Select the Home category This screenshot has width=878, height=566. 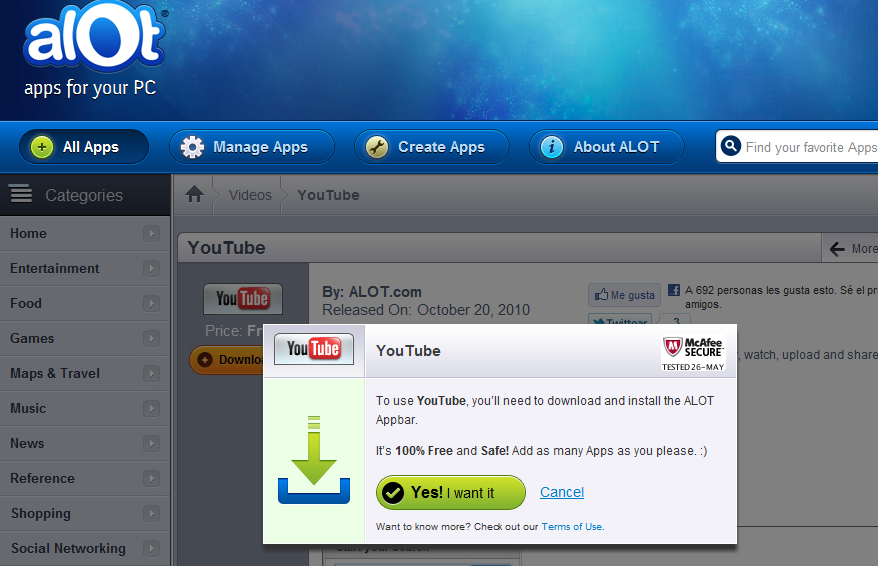click(x=85, y=233)
